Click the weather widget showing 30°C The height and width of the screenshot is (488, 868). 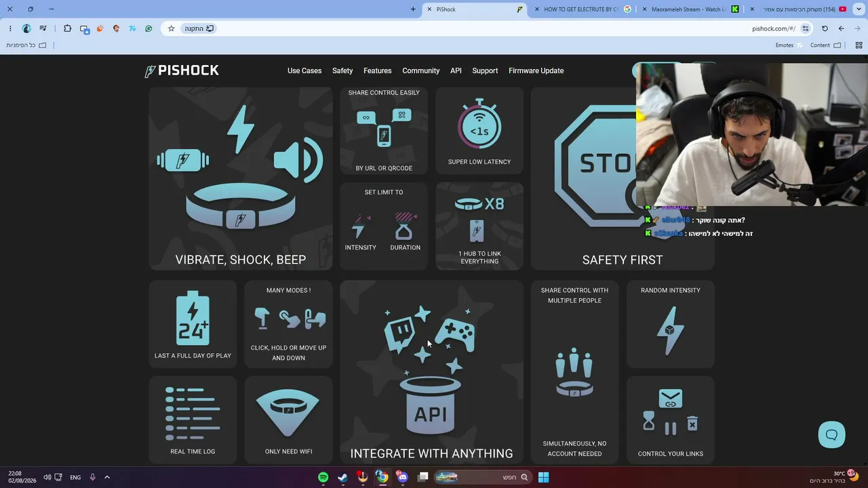pos(834,477)
